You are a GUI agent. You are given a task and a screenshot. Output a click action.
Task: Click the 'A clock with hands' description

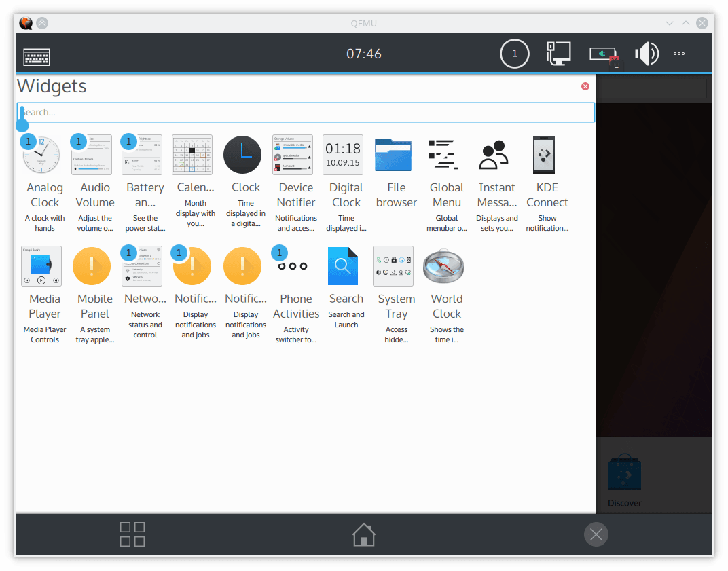[45, 223]
